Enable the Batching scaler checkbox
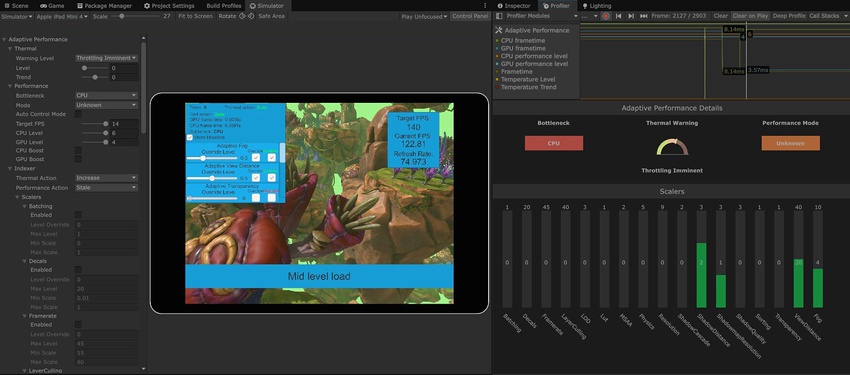850x375 pixels. pos(78,215)
